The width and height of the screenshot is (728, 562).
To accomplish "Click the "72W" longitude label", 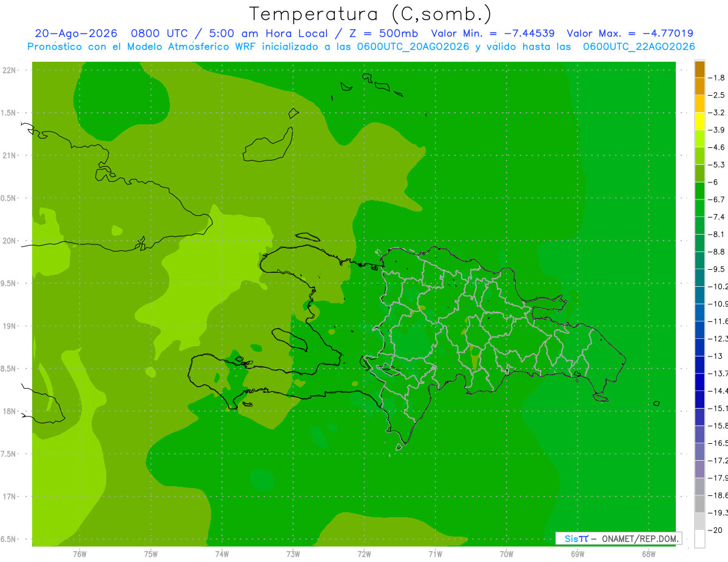I will pyautogui.click(x=364, y=554).
